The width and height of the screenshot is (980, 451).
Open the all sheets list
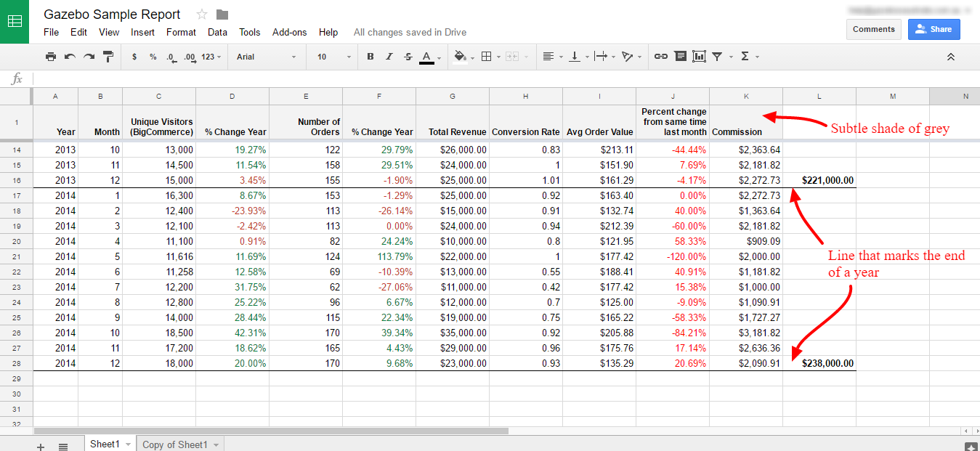[63, 446]
